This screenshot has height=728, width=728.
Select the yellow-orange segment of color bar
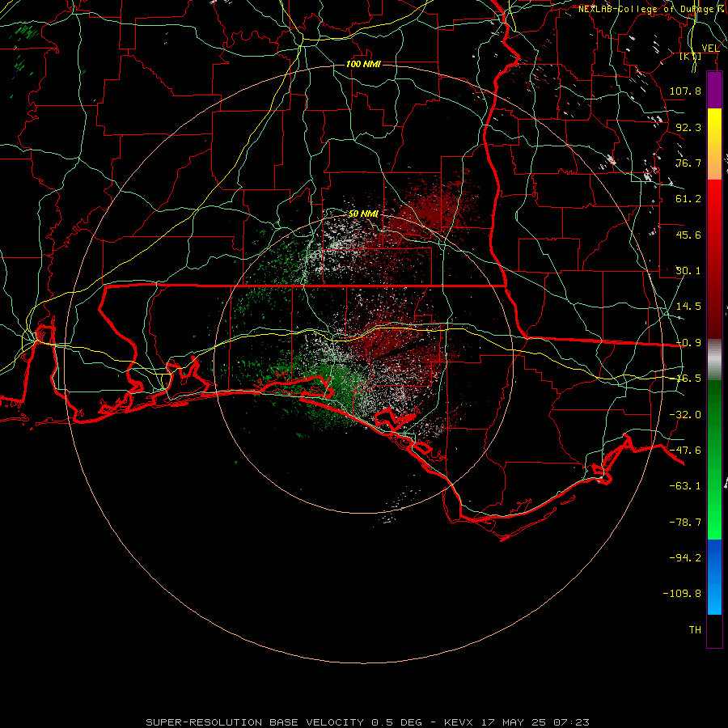[x=714, y=144]
